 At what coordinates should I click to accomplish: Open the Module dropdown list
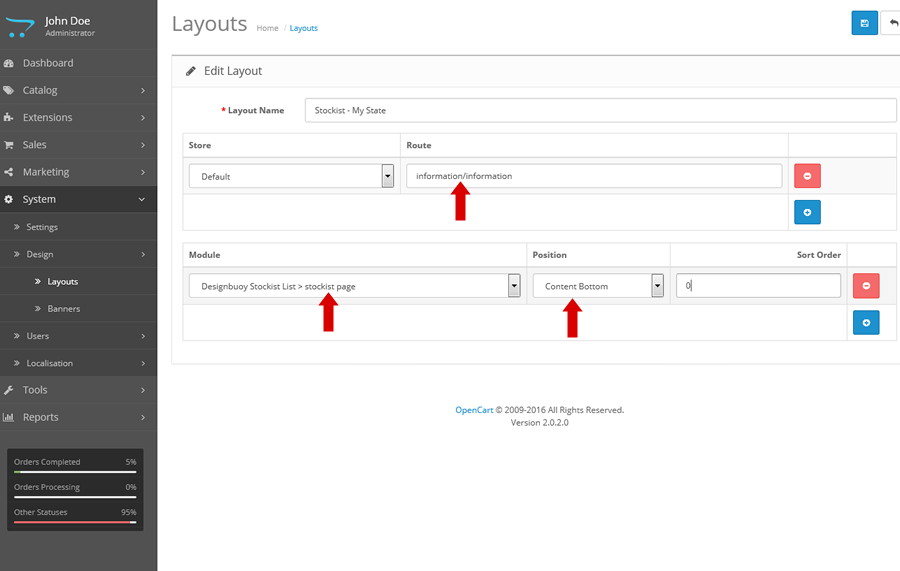tap(354, 286)
